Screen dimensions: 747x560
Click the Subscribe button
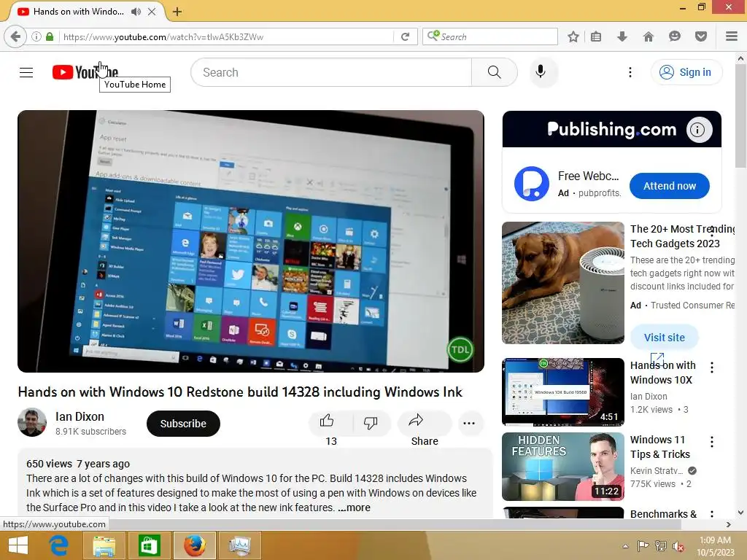pyautogui.click(x=183, y=424)
